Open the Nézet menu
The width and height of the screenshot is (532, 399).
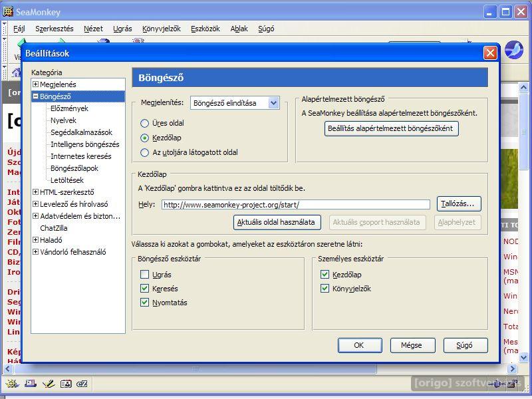[x=93, y=29]
